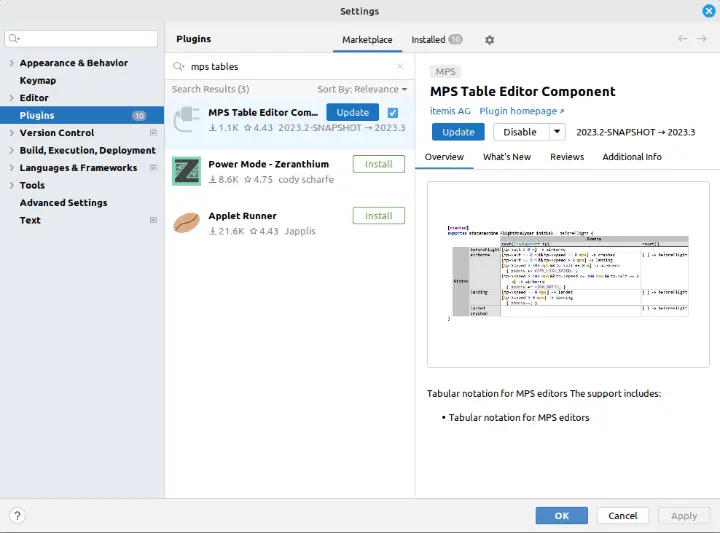Expand Build, Execution, Deployment node

tap(11, 150)
